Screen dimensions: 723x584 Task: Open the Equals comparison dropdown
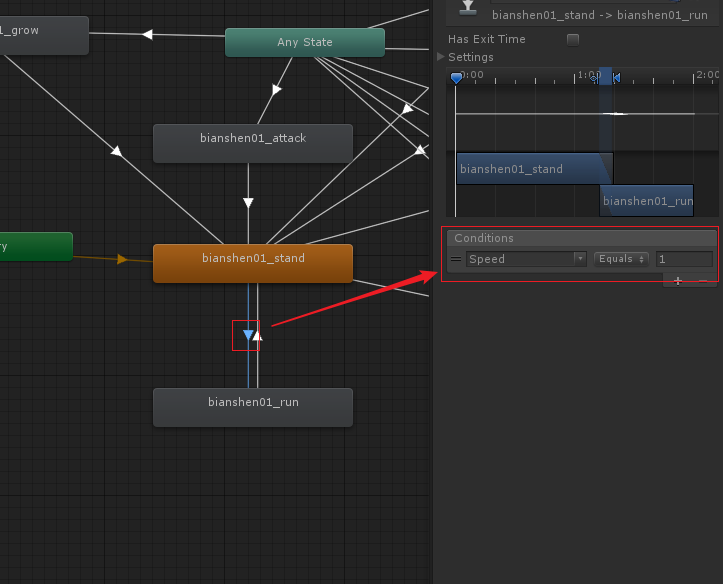click(x=621, y=259)
